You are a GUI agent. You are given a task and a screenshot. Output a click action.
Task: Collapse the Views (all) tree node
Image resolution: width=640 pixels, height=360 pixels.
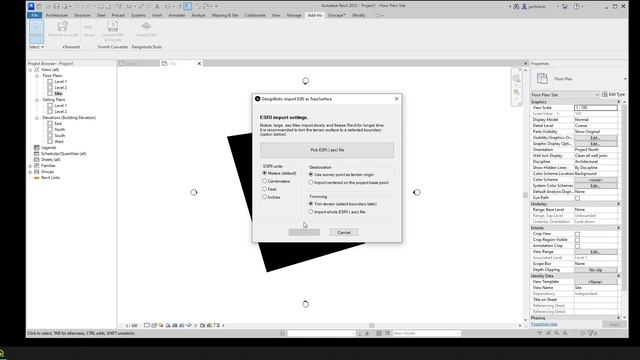point(30,70)
